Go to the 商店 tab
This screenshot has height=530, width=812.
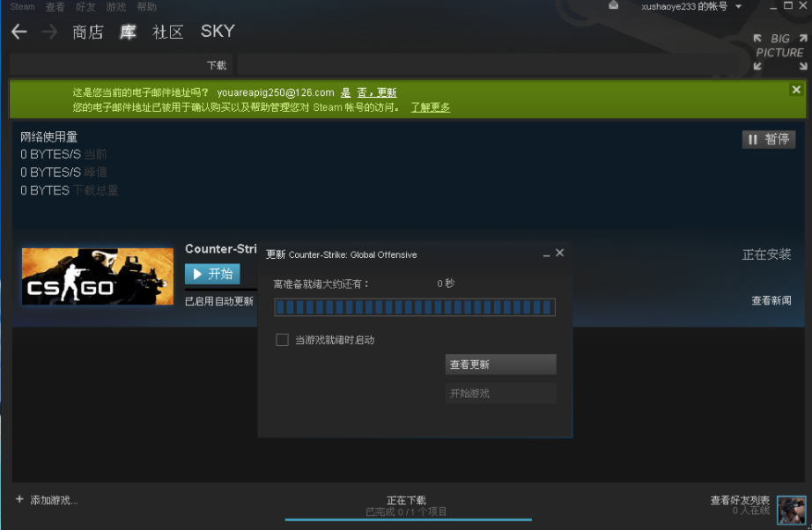87,32
